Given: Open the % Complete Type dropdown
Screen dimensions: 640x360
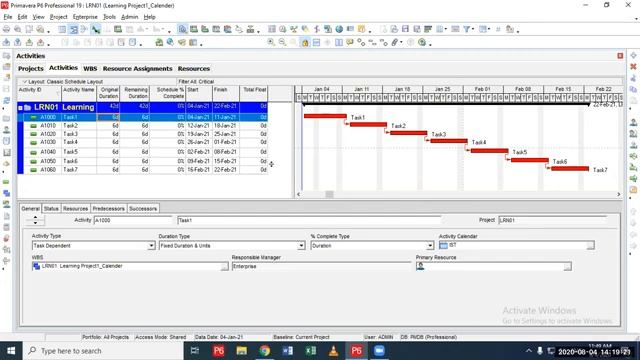Looking at the screenshot, I should pos(430,246).
